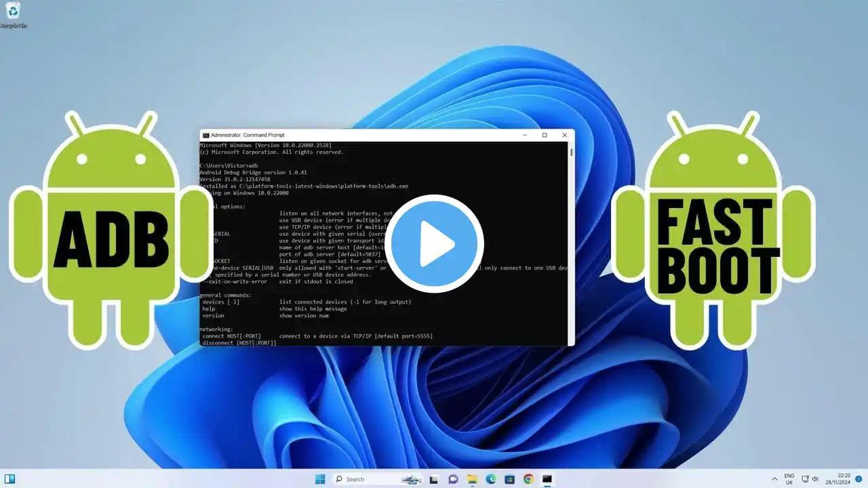Click the 'disconnect [HOST[:PORT]]' entry
868x488 pixels.
[239, 343]
